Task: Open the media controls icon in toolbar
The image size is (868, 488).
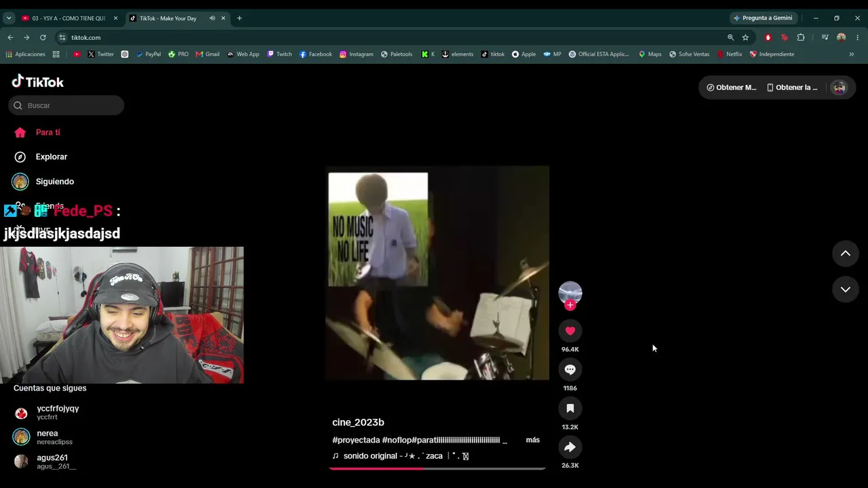Action: pos(825,37)
